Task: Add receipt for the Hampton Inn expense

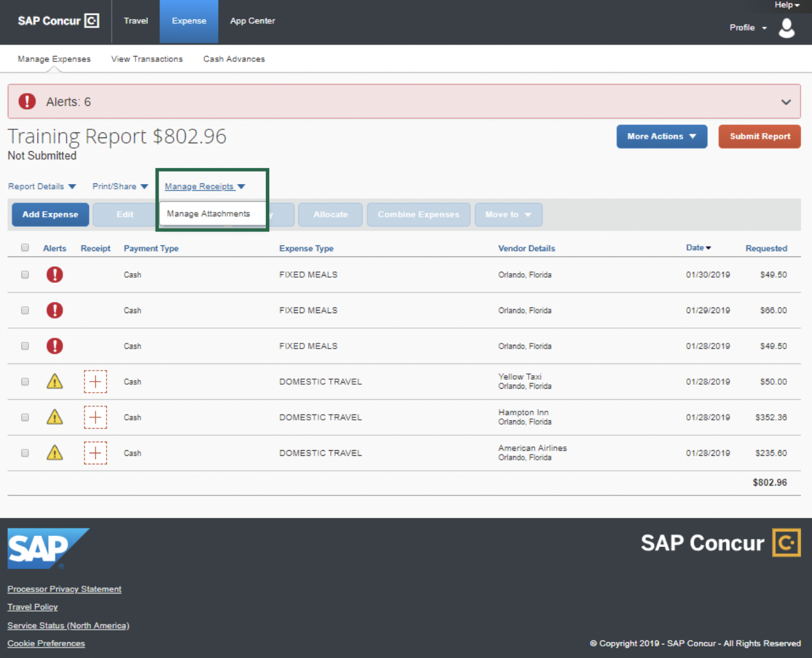Action: click(x=95, y=418)
